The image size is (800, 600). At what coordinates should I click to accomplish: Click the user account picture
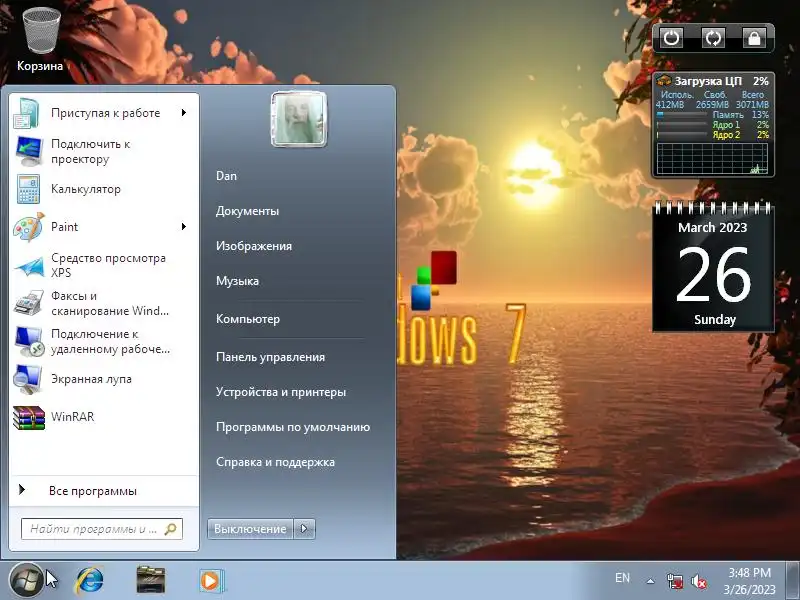(298, 119)
